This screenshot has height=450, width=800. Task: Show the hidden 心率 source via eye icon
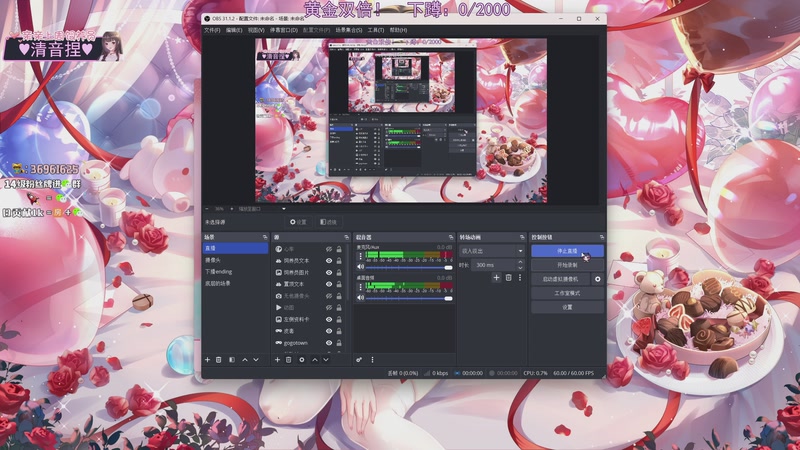[329, 249]
